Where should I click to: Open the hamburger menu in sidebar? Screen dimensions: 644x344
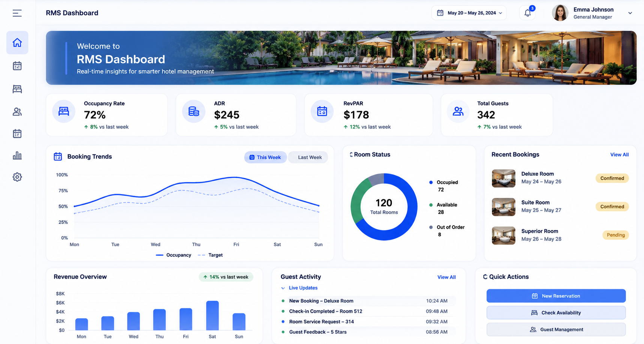tap(17, 13)
